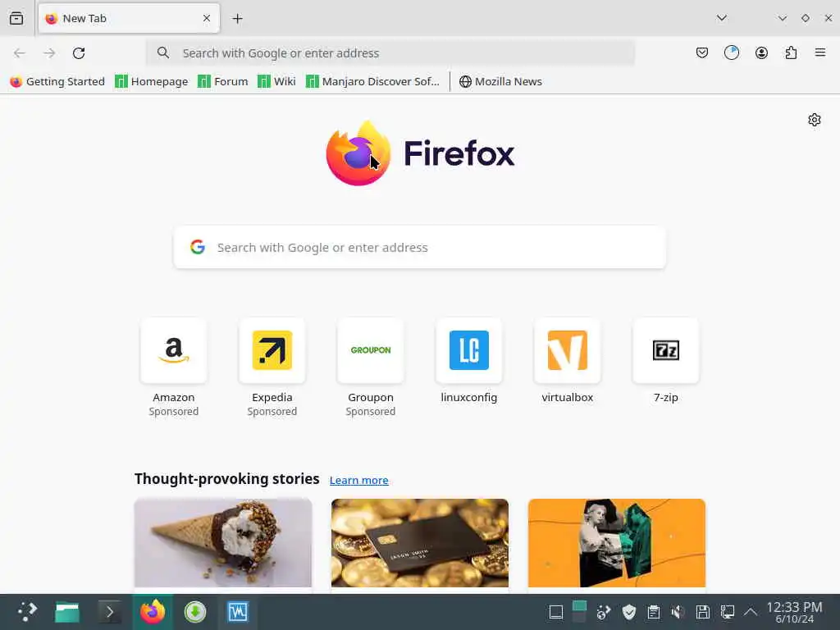
Task: Open network connection tray icon
Action: 727,612
